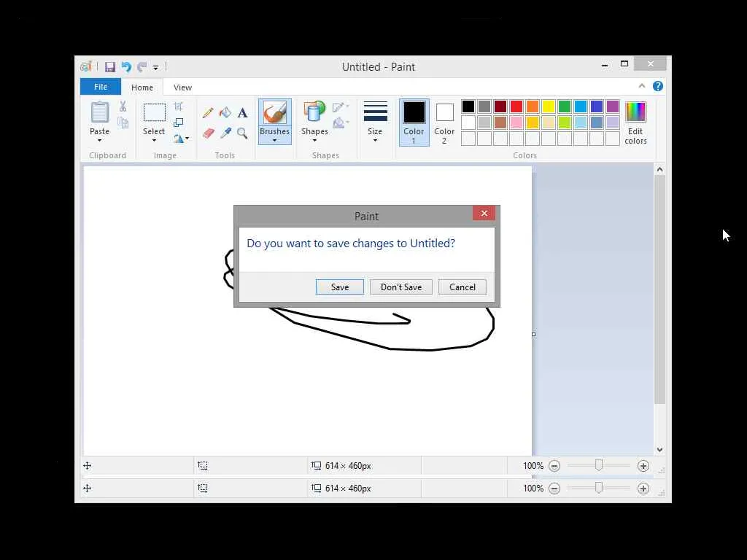Screen dimensions: 747x560
Task: Click the Crop icon
Action: coord(178,106)
